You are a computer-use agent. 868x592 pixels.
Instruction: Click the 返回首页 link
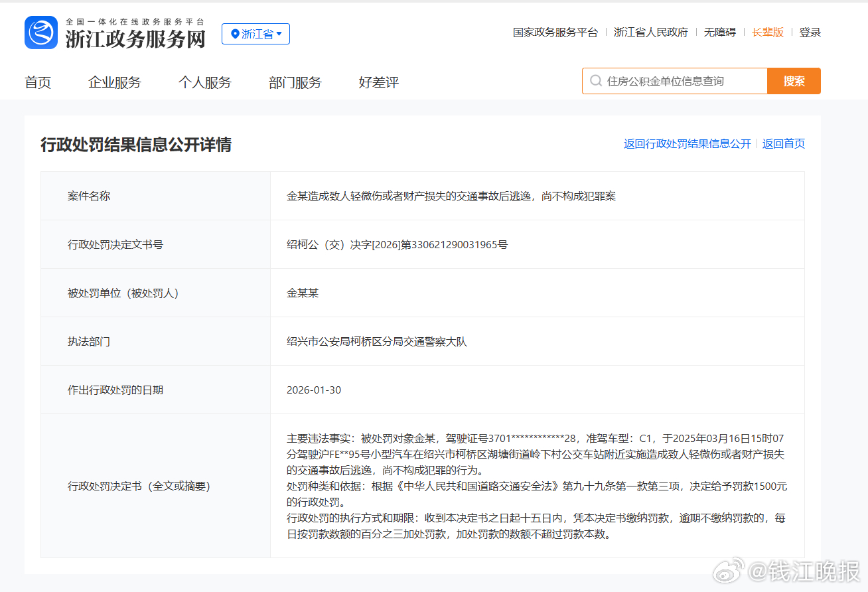(784, 143)
